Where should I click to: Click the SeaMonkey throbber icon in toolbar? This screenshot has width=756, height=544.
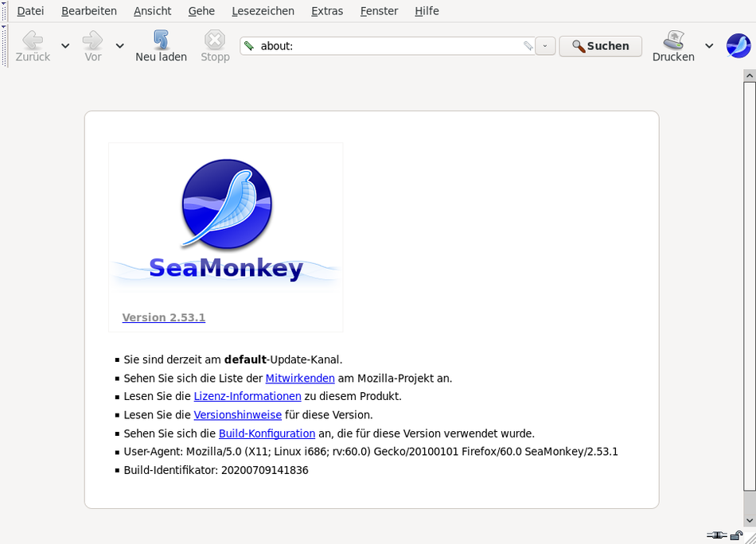[738, 46]
